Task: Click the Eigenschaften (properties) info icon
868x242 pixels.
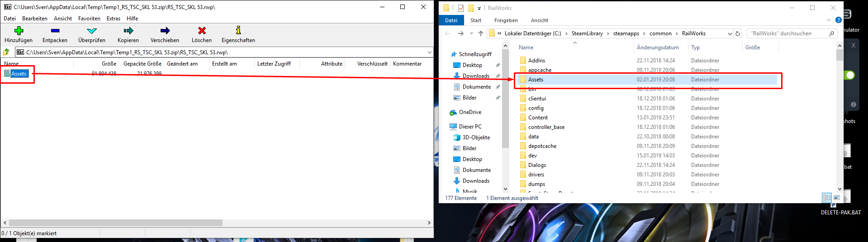Action: [238, 30]
